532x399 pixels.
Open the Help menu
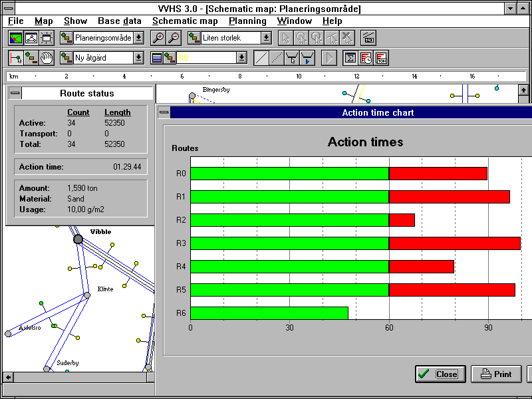[332, 21]
